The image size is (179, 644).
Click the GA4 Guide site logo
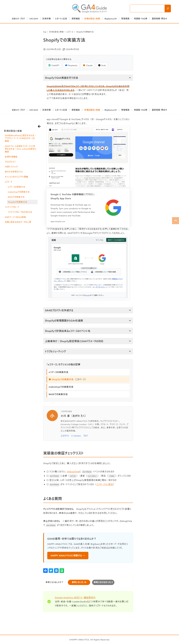[x=89, y=8]
